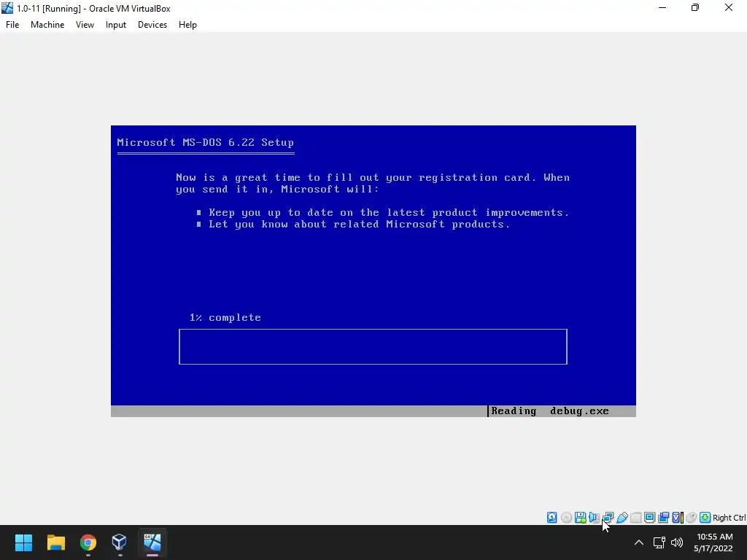Close the VirtualBox VM window

click(x=729, y=8)
